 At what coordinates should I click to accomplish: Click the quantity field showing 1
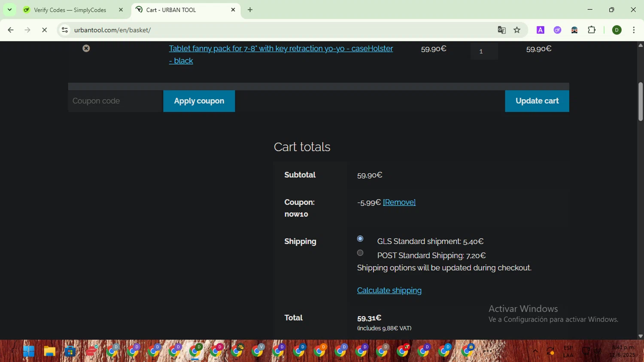pos(484,51)
